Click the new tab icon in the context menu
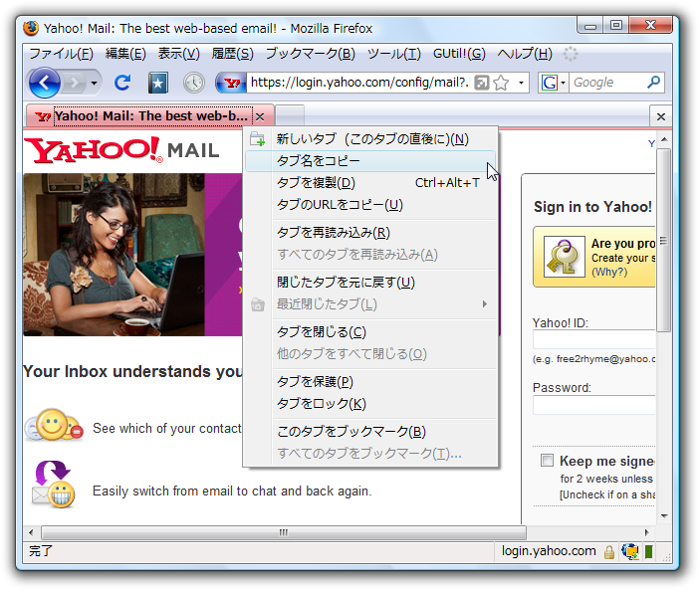Viewport: 700px width, 590px height. (x=258, y=139)
